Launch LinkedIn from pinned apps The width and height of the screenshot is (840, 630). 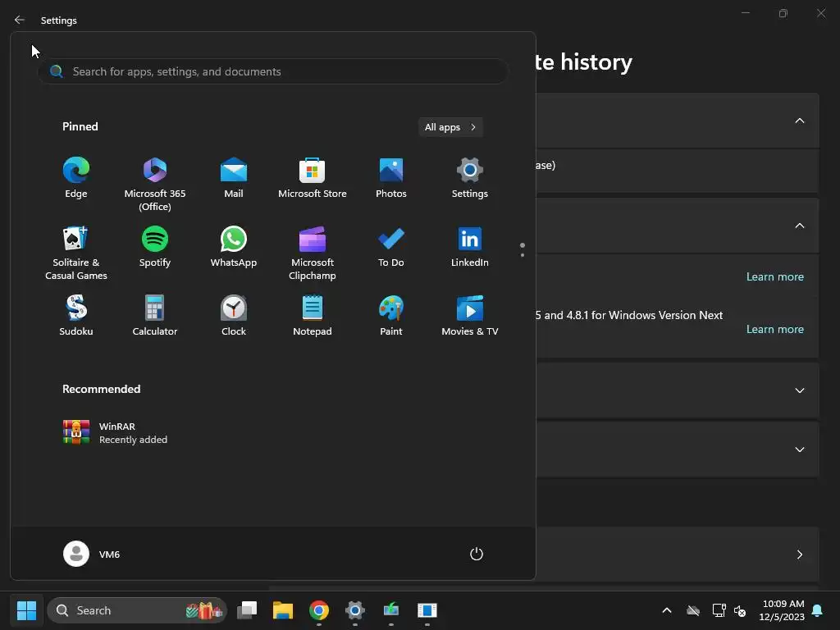click(x=470, y=247)
